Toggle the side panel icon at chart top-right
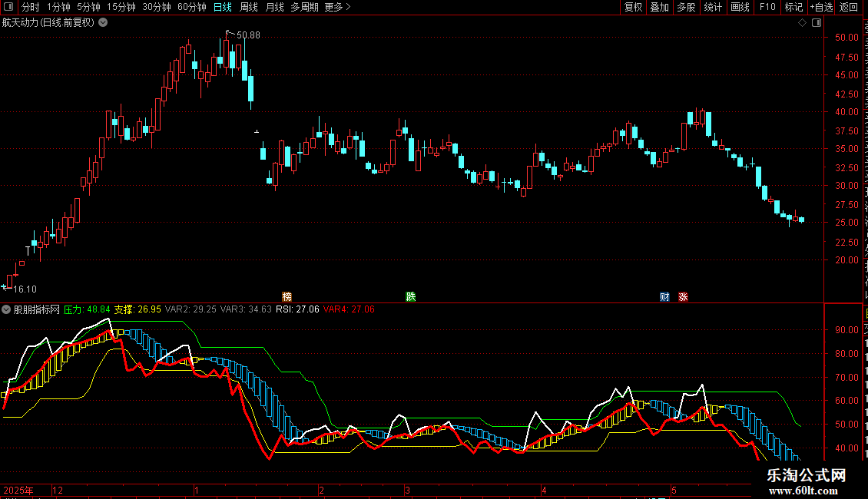 [x=817, y=23]
